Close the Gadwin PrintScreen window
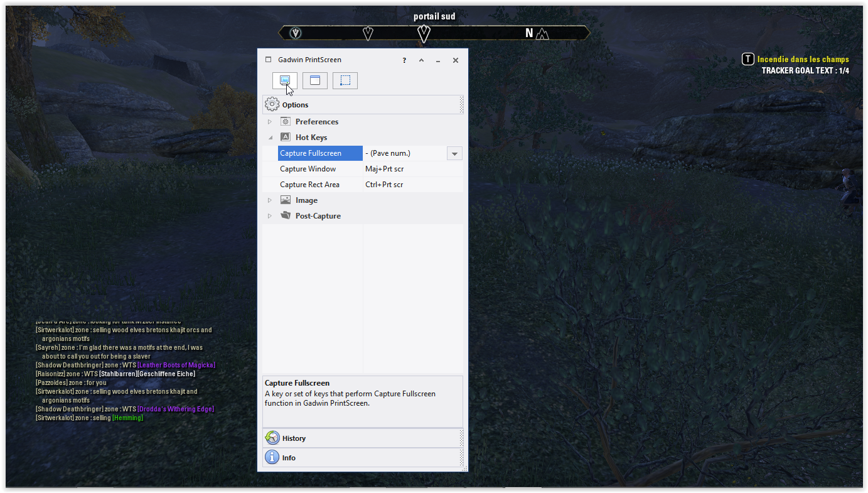 point(456,60)
